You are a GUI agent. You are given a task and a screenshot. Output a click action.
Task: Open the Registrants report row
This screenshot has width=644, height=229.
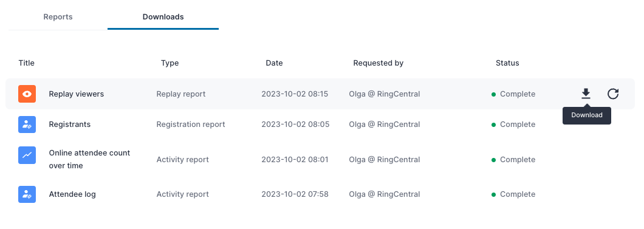click(320, 125)
